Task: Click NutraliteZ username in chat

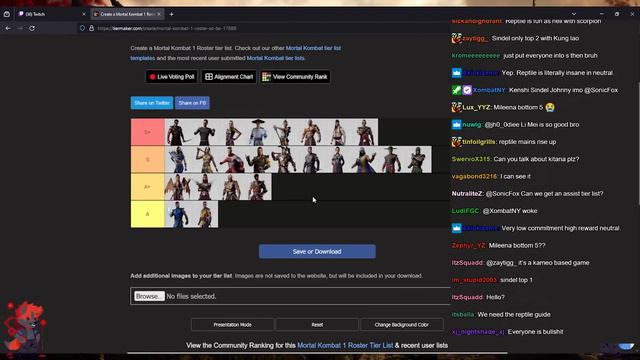Action: [467, 193]
